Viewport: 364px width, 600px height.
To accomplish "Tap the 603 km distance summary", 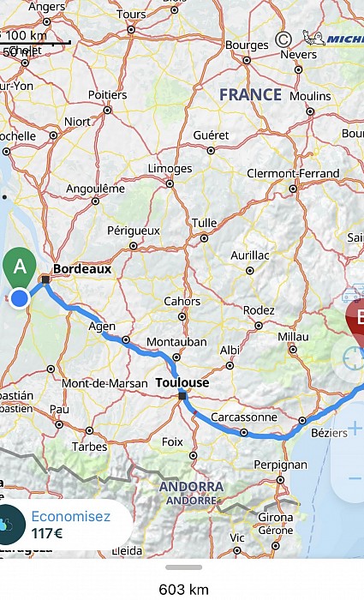I will (x=183, y=590).
